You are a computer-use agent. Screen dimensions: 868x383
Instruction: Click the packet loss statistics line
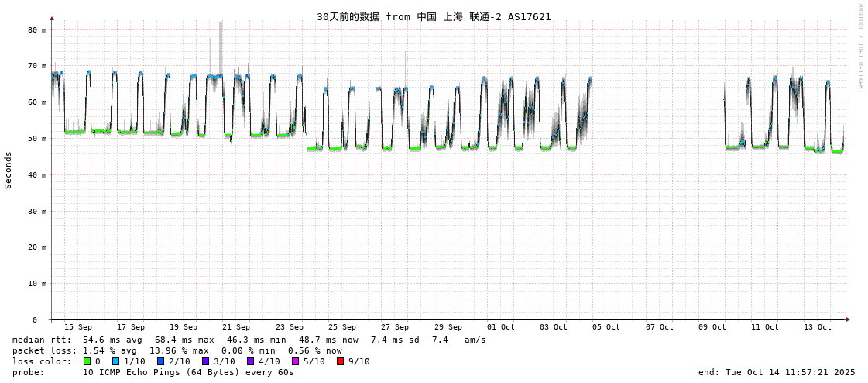[177, 350]
